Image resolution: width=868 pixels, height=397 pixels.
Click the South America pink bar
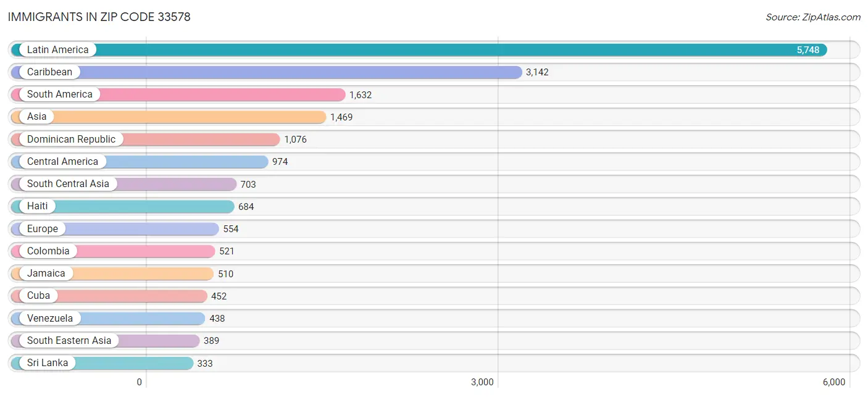point(216,94)
